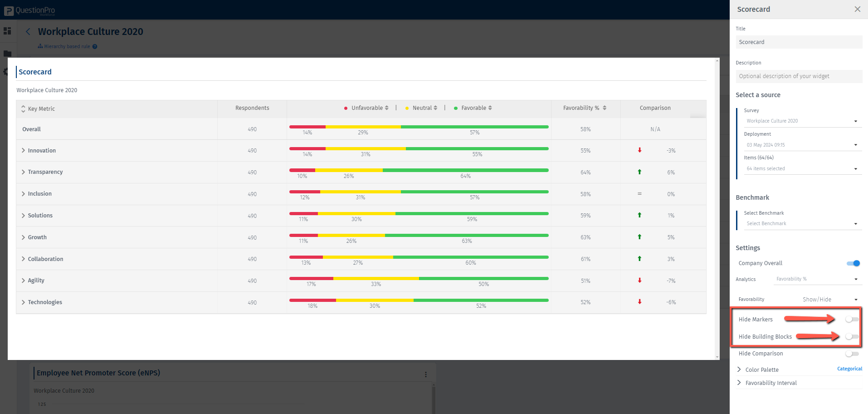Open the folder icon in left sidebar
Image resolution: width=868 pixels, height=414 pixels.
(7, 54)
